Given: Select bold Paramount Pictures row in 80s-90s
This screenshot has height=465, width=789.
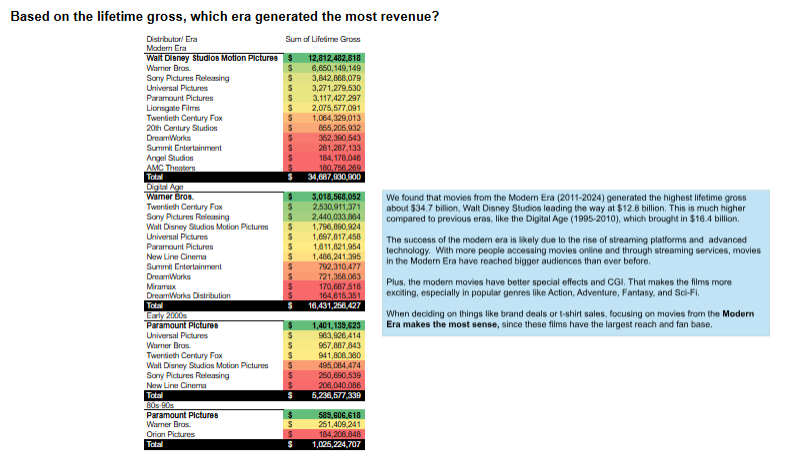Looking at the screenshot, I should point(182,415).
